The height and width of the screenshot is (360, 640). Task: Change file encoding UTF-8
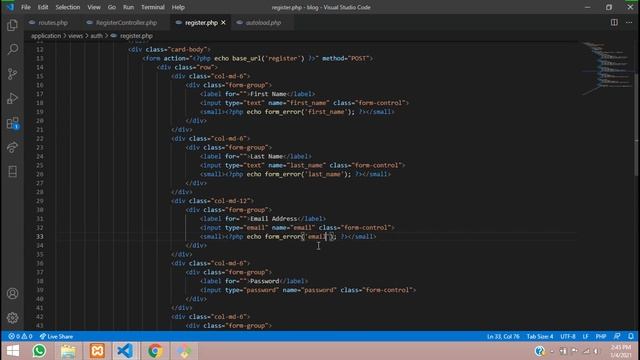[567, 336]
